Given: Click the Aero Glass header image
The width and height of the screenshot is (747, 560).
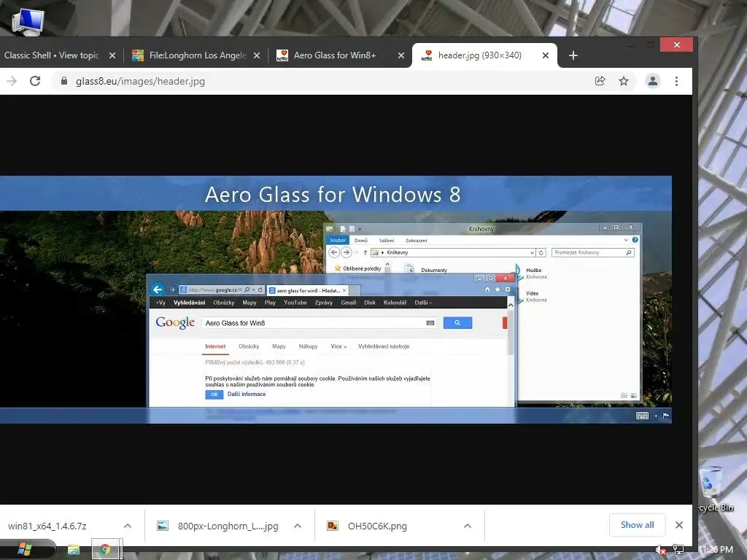Looking at the screenshot, I should (x=336, y=300).
